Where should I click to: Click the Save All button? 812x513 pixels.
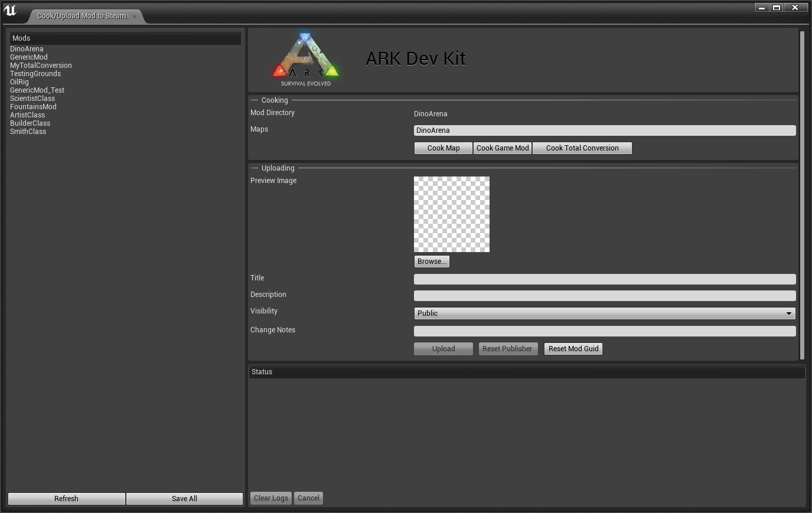tap(185, 499)
